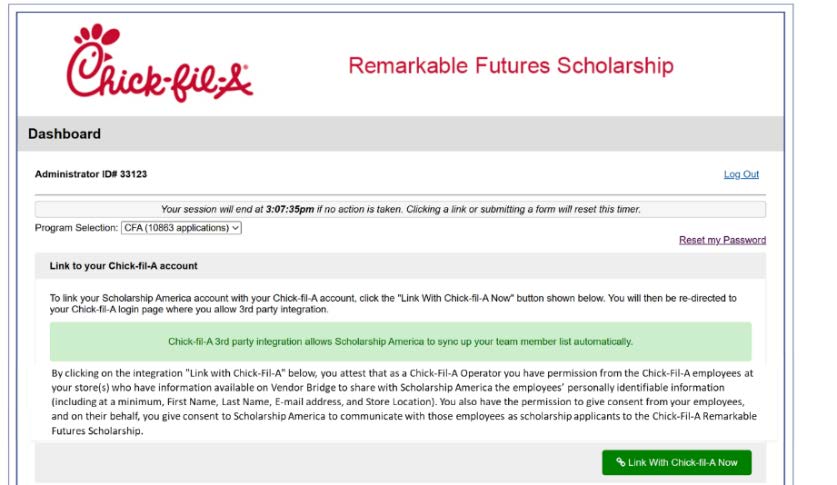Screen dimensions: 837x485
Task: Click the operator consent attestation paragraph
Action: coord(404,402)
